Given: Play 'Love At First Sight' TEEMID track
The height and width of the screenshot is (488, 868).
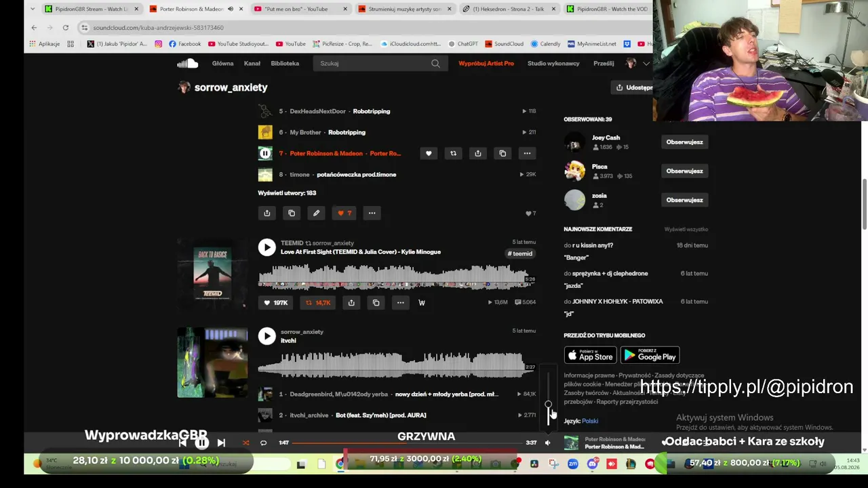Looking at the screenshot, I should click(267, 247).
